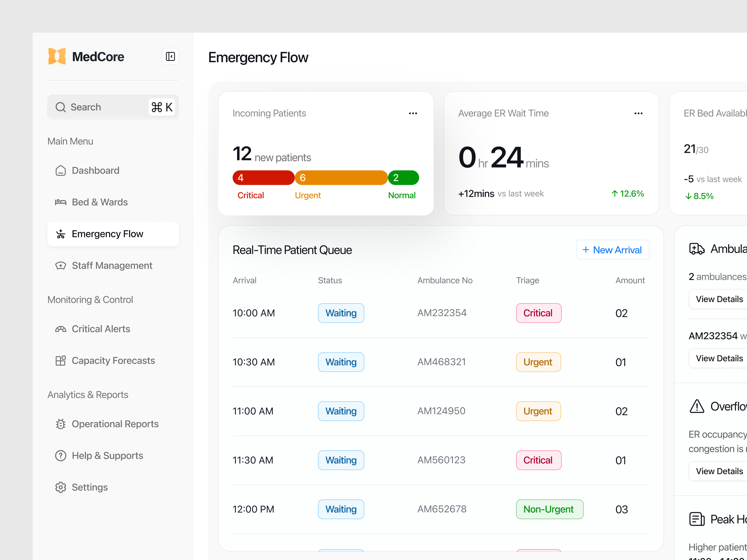
Task: Open Bed & Wards in the sidebar
Action: click(113, 202)
